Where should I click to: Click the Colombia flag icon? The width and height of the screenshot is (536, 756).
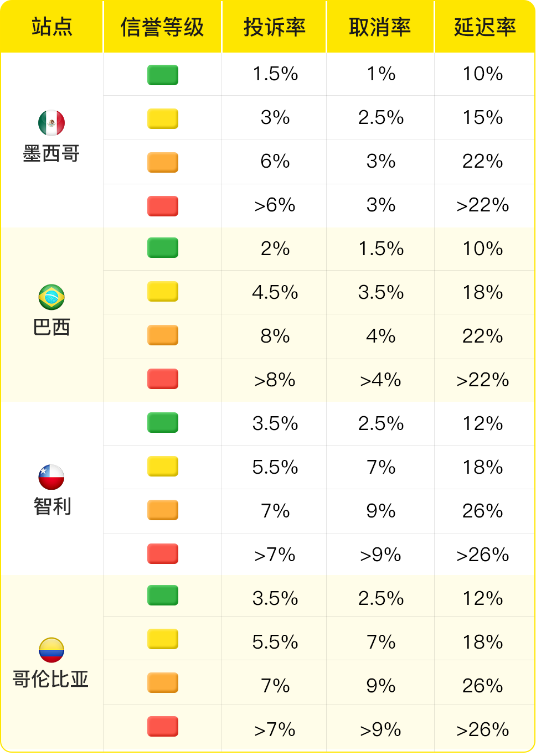click(x=51, y=650)
